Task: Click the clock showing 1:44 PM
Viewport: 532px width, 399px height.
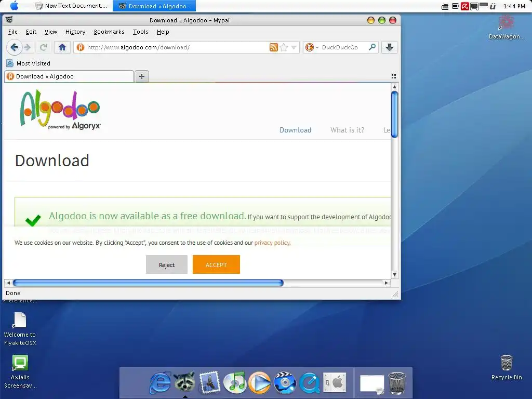Action: point(514,6)
